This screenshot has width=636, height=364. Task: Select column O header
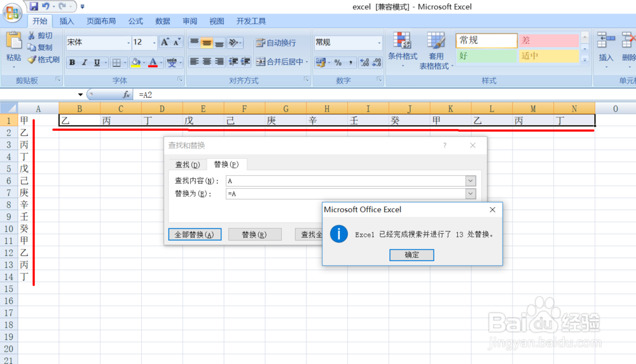pyautogui.click(x=615, y=109)
